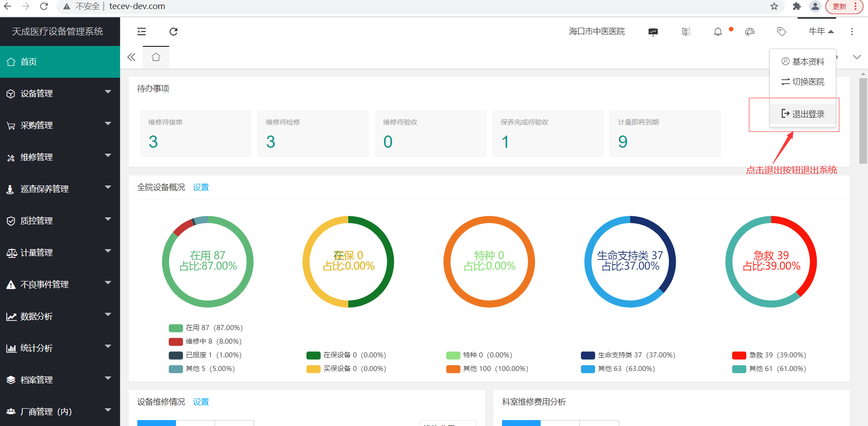This screenshot has width=868, height=426.
Task: Toggle 在用 87 legend swatch
Action: (x=176, y=328)
